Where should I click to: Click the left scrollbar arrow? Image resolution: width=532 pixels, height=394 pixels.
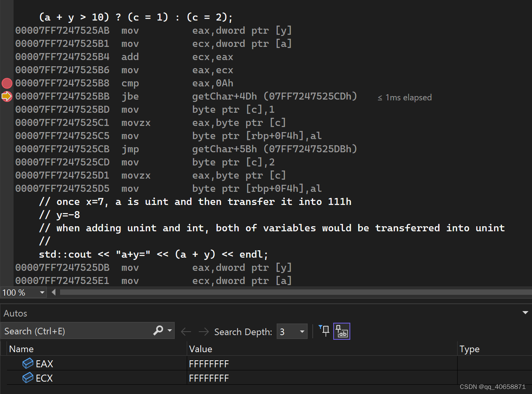click(53, 292)
